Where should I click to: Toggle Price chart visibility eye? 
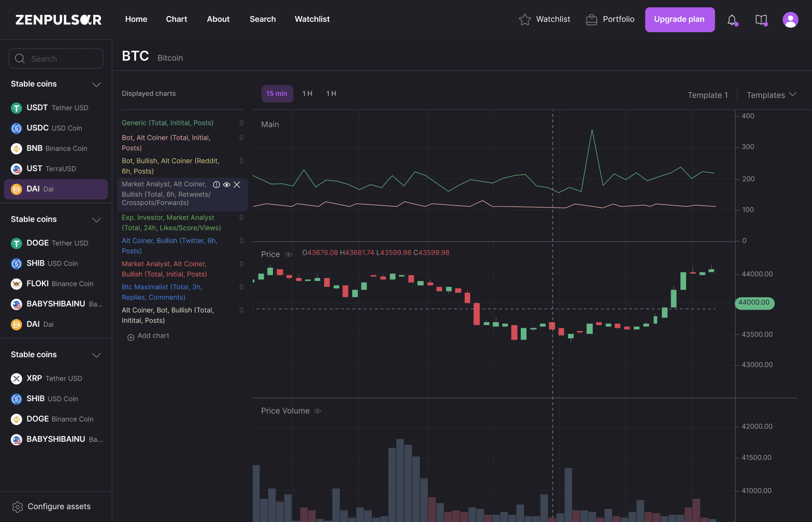click(289, 254)
